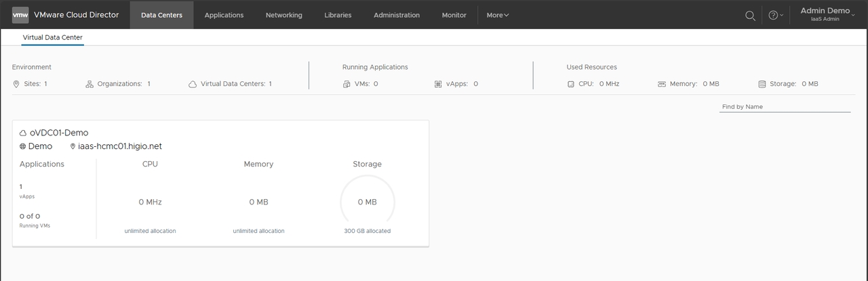The height and width of the screenshot is (281, 868).
Task: Click the Virtual Data Centers cloud icon
Action: click(193, 84)
